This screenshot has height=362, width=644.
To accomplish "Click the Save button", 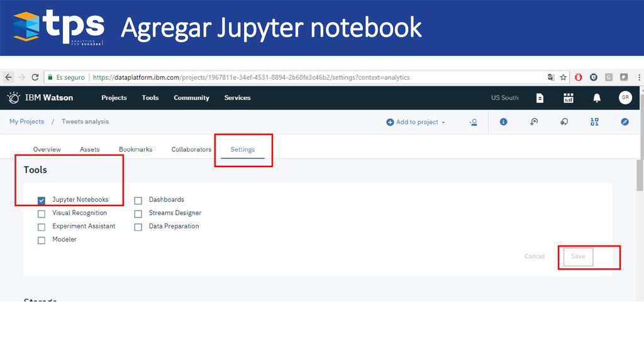I will coord(578,256).
